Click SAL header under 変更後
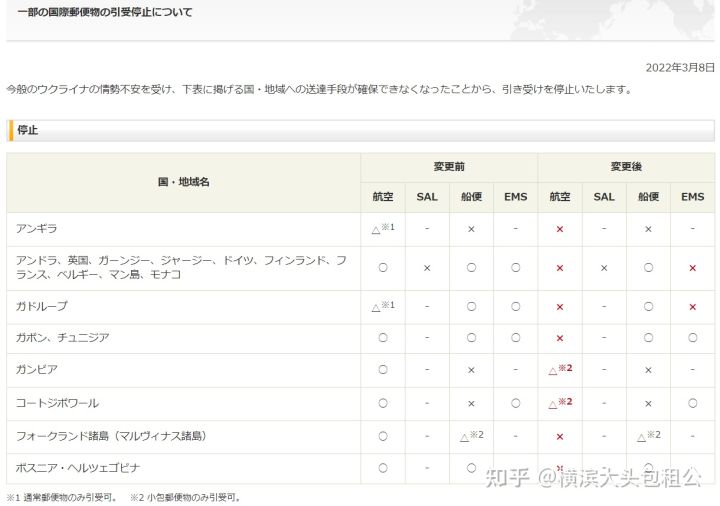Viewport: 720px width, 506px height. [604, 197]
